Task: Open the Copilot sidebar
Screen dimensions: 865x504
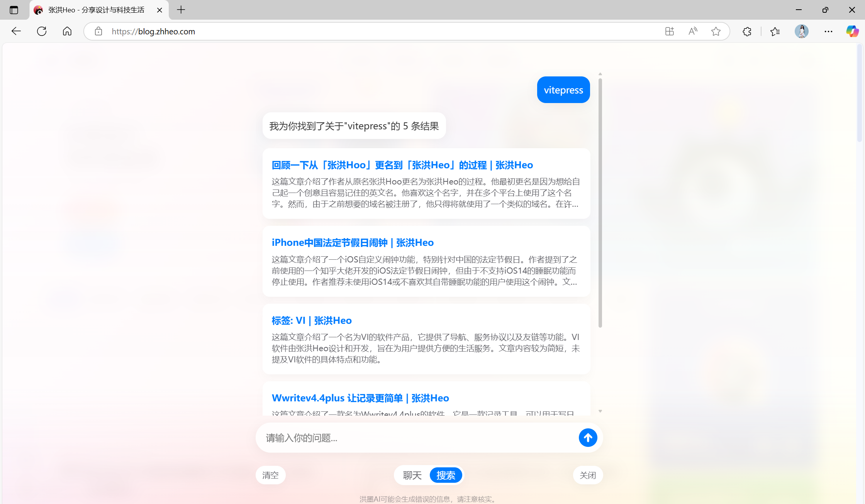Action: 852,31
